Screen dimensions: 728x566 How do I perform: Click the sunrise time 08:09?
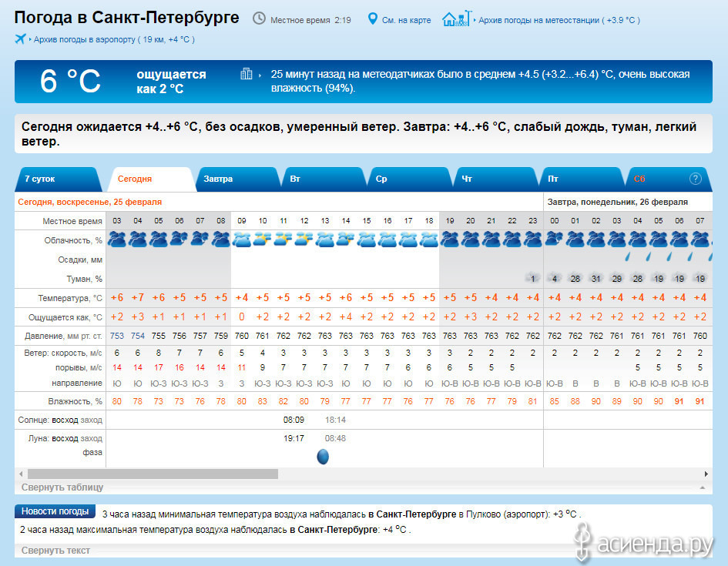294,420
